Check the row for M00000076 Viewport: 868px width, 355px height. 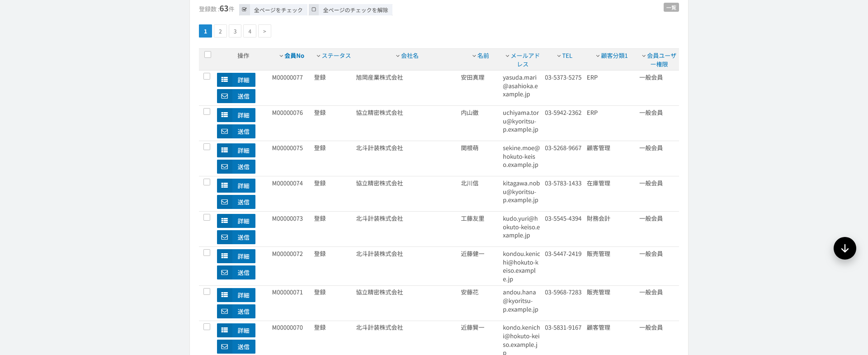point(207,112)
